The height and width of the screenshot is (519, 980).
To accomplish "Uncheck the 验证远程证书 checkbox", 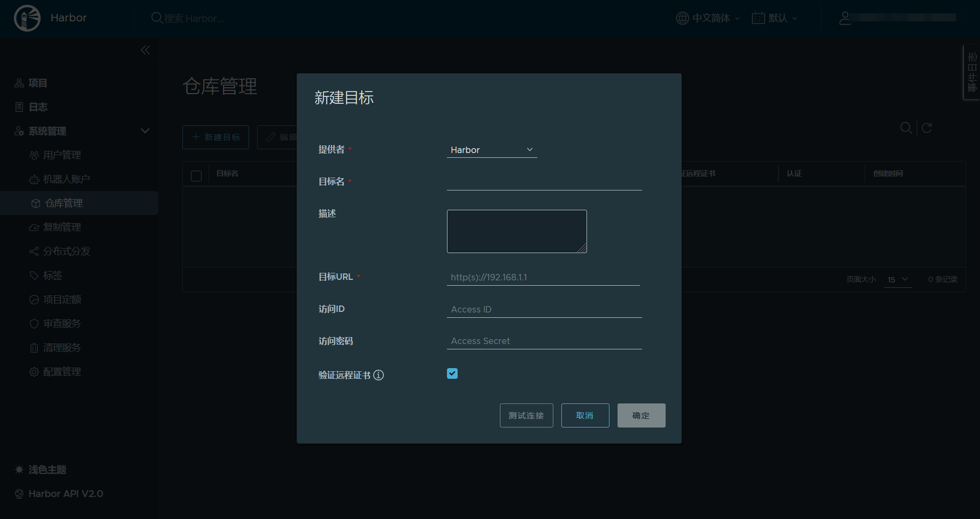I will 452,373.
